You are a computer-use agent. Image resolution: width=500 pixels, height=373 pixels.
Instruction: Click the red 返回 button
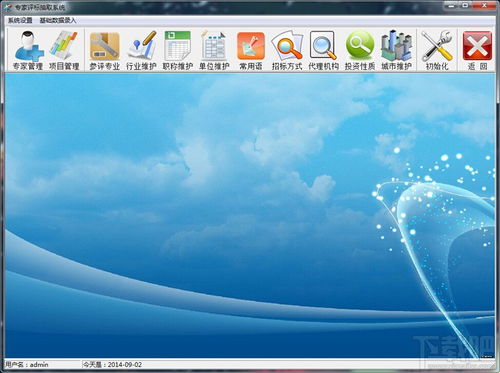click(477, 50)
